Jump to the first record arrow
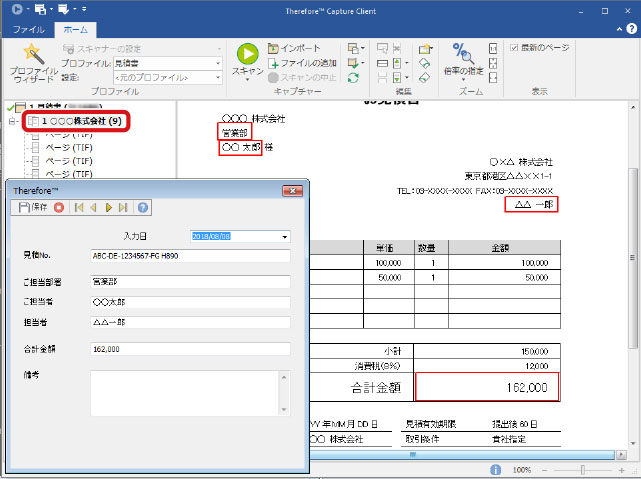 click(78, 207)
